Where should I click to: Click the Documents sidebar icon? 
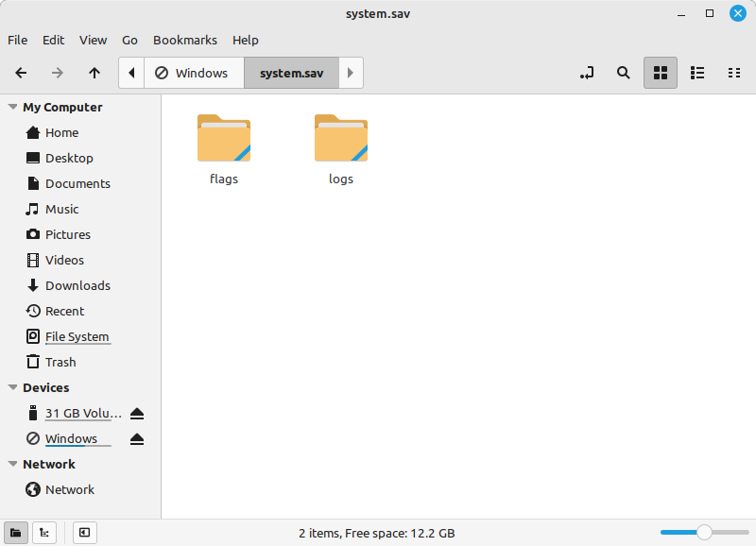pos(33,183)
